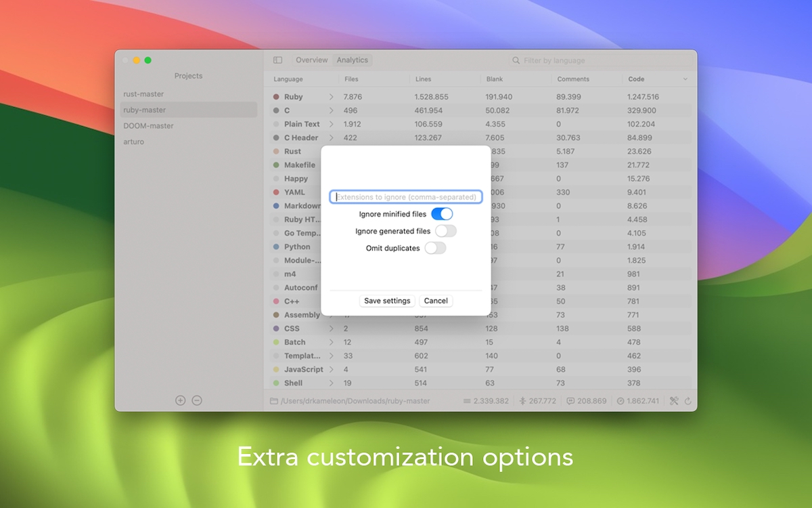Click the project path /Users/drkameleon/Downloads/ruby-master
This screenshot has height=508, width=812.
(x=355, y=401)
